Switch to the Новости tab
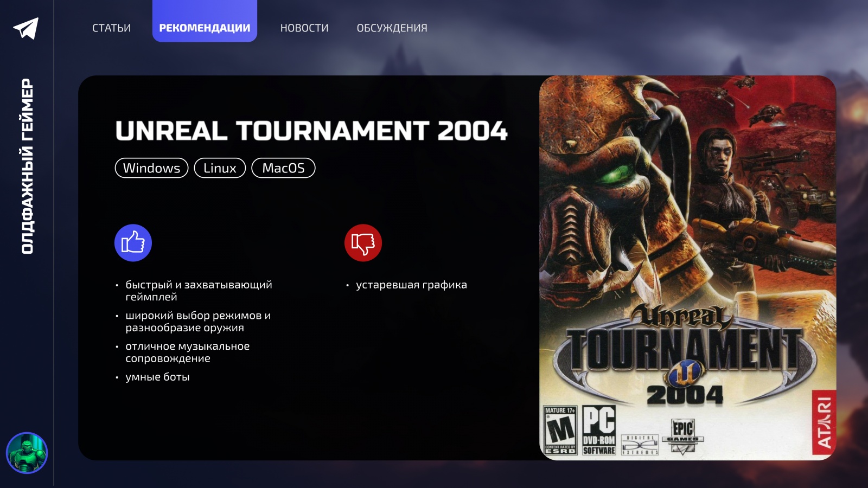The image size is (868, 488). click(304, 28)
